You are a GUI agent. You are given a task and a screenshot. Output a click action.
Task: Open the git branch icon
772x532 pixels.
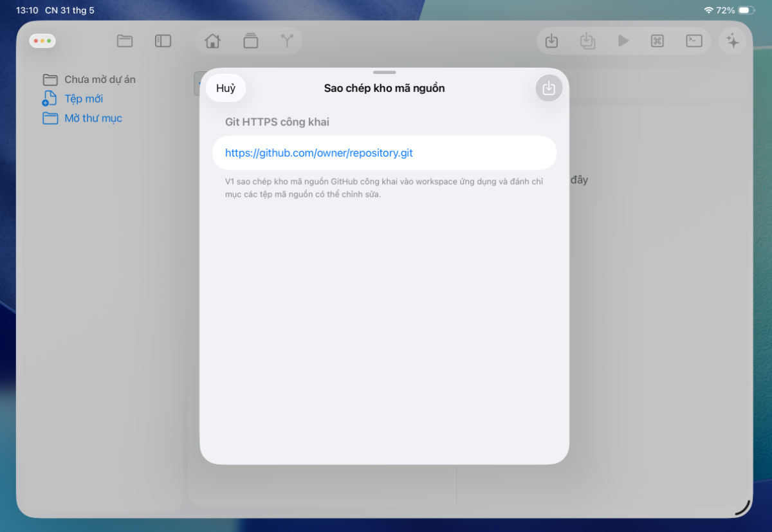point(287,41)
